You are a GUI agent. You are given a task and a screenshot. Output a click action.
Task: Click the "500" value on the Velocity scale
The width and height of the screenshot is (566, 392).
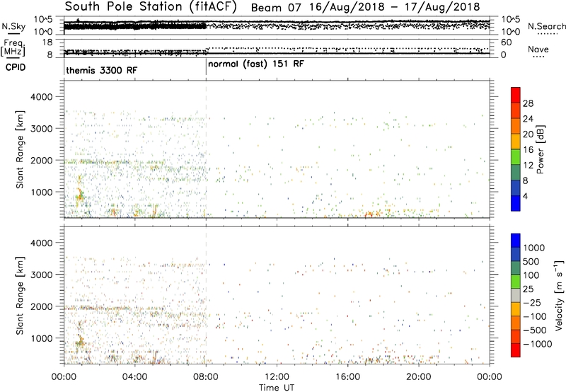point(531,261)
